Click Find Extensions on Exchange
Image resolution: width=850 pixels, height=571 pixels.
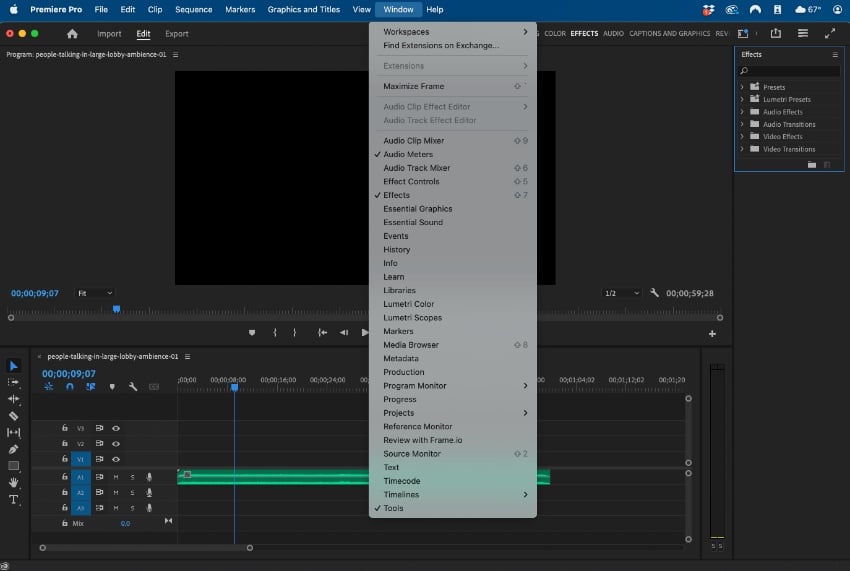[453, 46]
